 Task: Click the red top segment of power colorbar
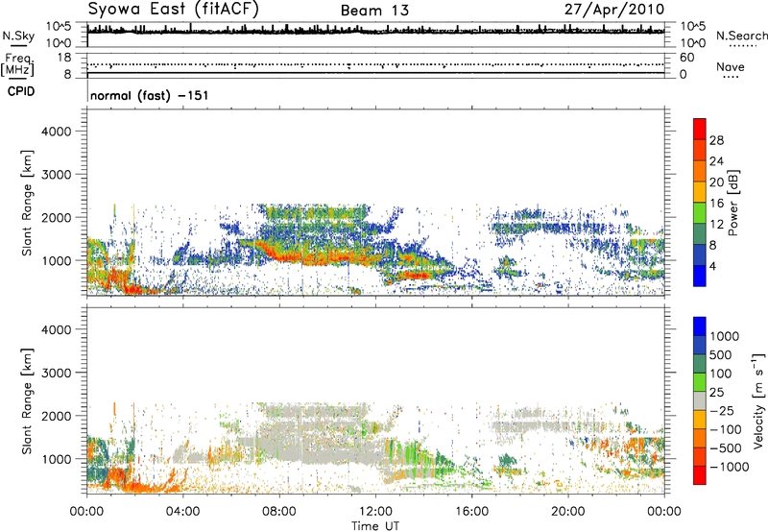tap(700, 129)
